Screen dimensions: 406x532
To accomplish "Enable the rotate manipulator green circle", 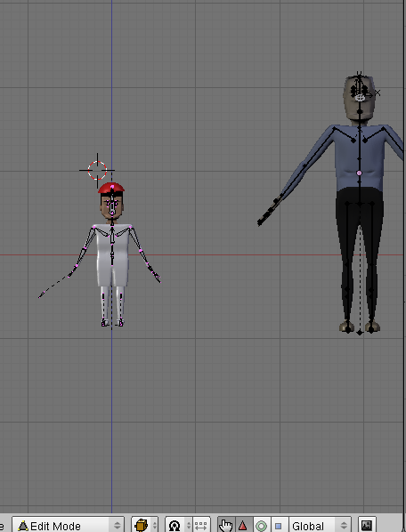I will pos(261,525).
